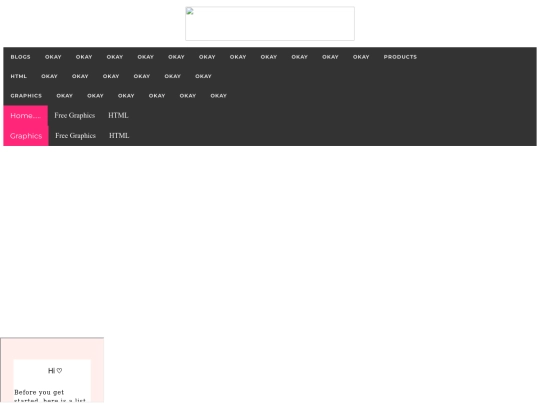Open the BLOGS menu item
The image size is (540, 405).
20,57
